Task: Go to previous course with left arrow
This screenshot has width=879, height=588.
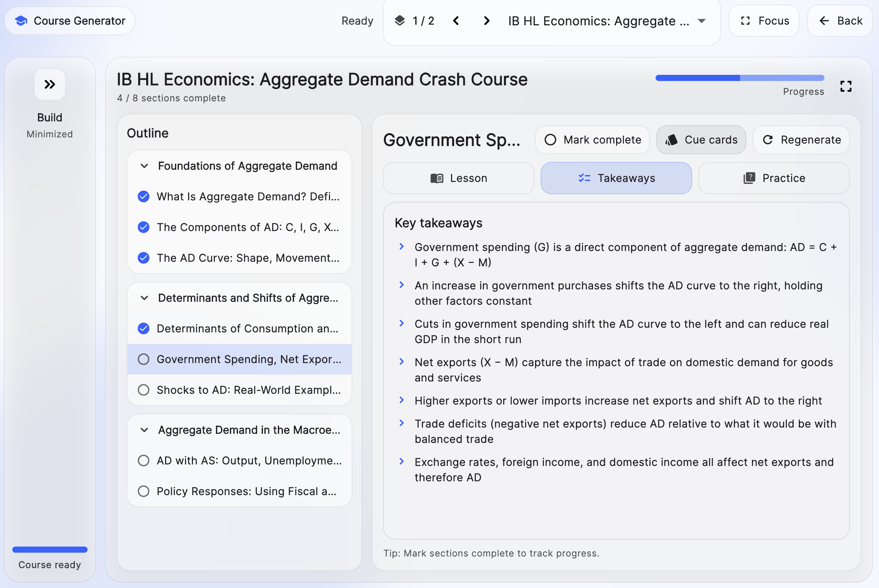Action: 456,21
